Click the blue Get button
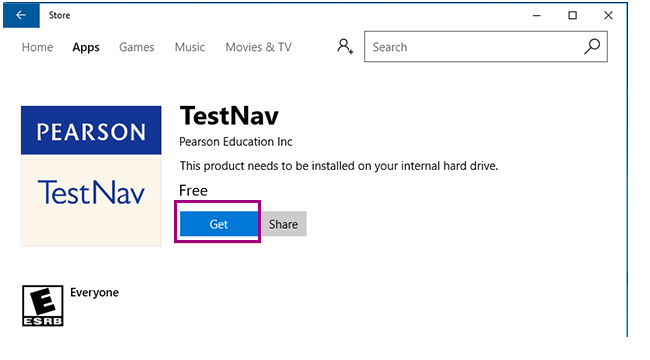The height and width of the screenshot is (360, 650). [219, 224]
